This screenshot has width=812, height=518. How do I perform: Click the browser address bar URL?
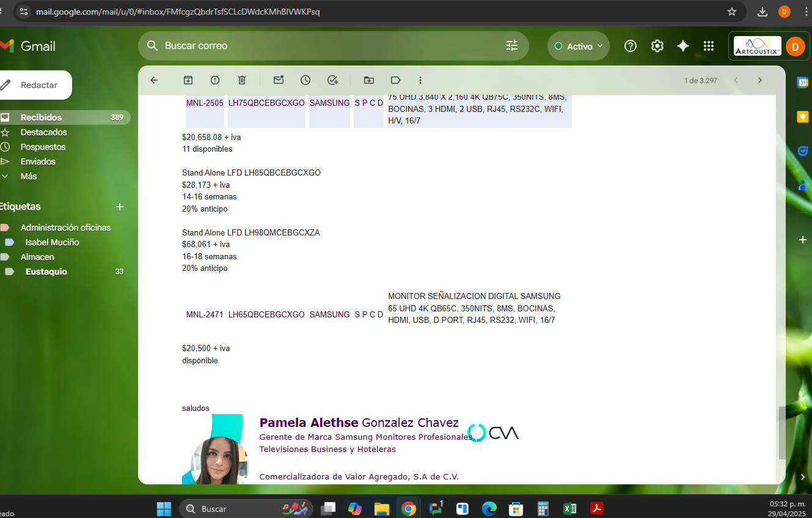coord(178,12)
